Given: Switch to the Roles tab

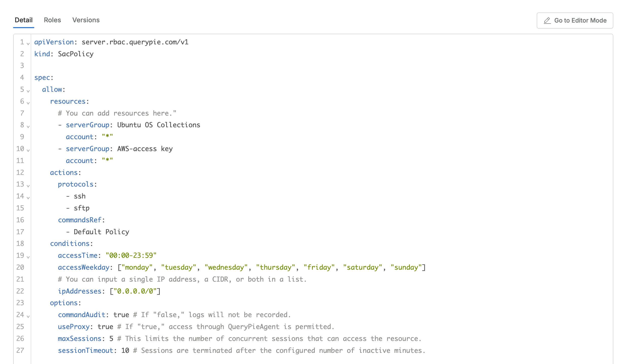Looking at the screenshot, I should point(52,20).
